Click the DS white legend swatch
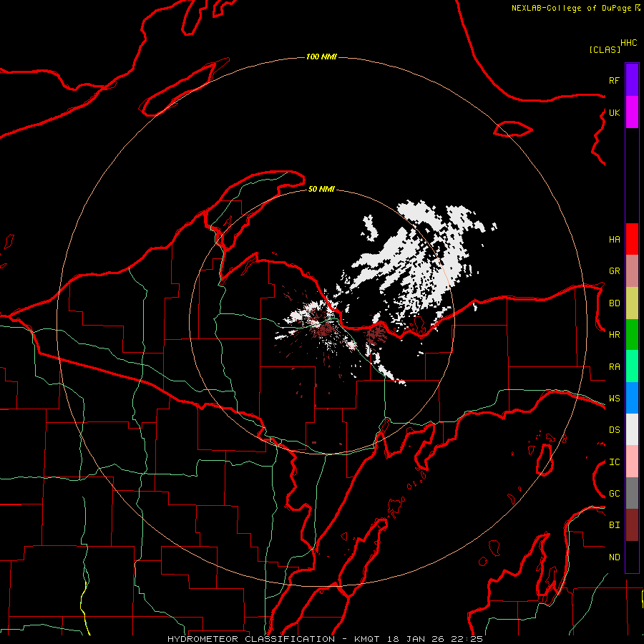This screenshot has width=644, height=644. (x=632, y=429)
